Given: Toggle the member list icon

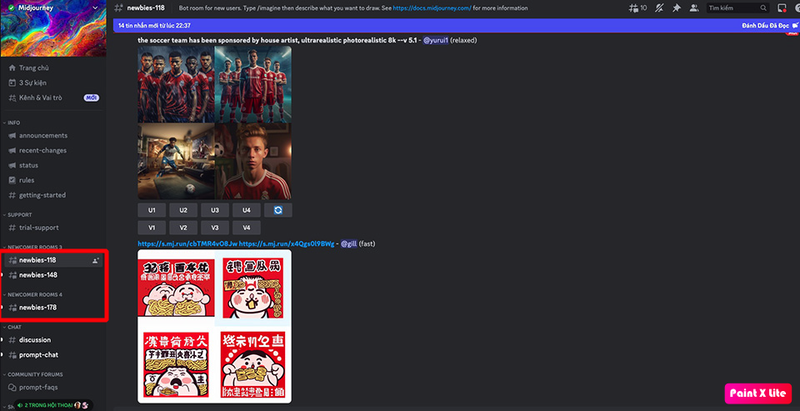Looking at the screenshot, I should point(694,8).
